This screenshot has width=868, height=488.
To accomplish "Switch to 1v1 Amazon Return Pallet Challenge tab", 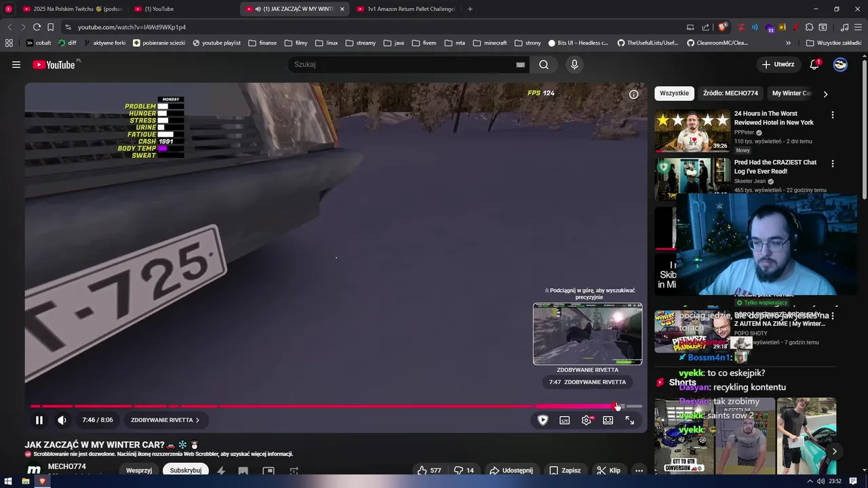I will (x=406, y=9).
